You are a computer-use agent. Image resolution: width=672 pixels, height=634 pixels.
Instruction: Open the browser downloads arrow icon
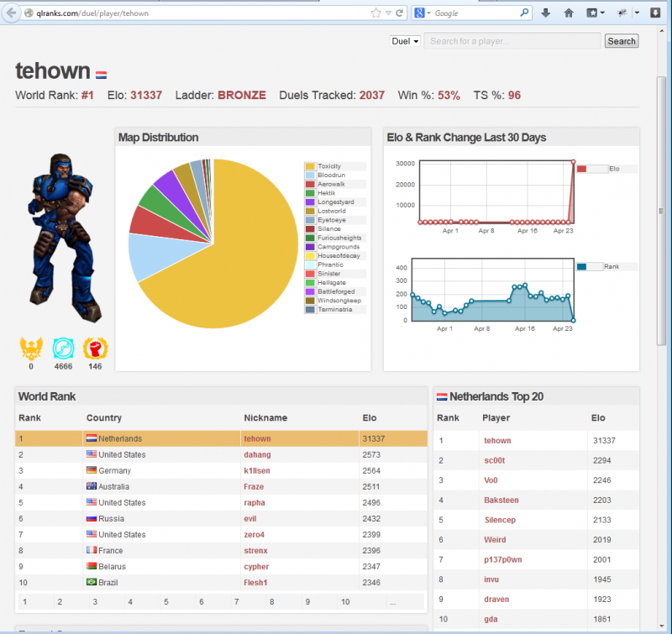tap(545, 13)
